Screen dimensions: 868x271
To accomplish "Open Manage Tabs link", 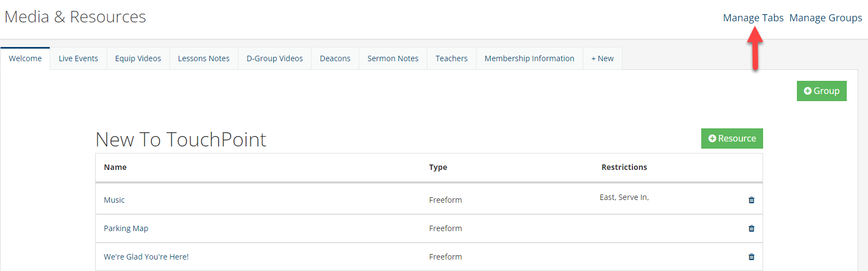I will pos(753,17).
